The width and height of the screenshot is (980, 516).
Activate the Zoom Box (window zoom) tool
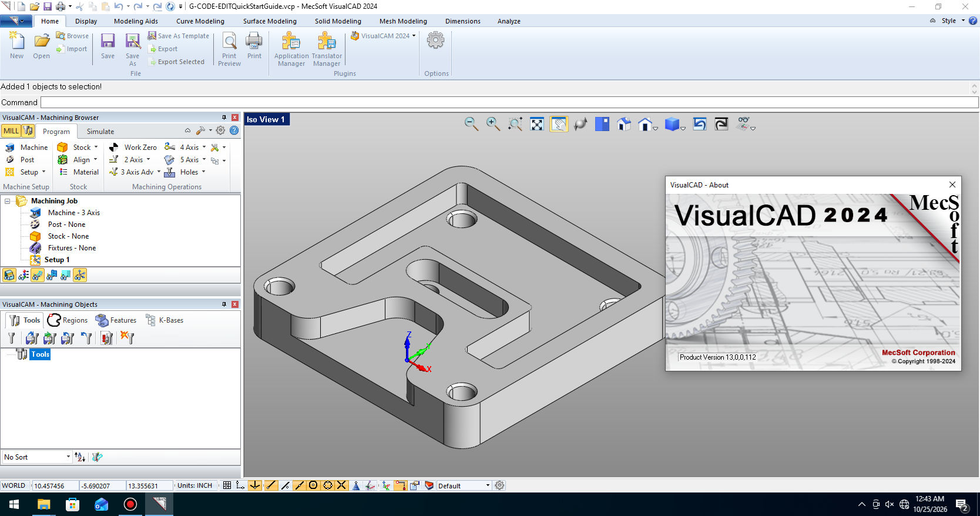click(x=515, y=124)
